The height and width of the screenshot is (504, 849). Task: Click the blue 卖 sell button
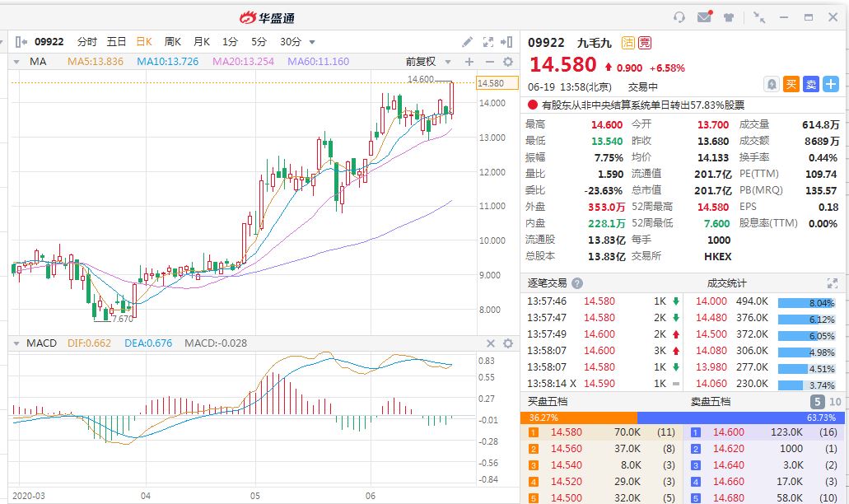[x=810, y=84]
